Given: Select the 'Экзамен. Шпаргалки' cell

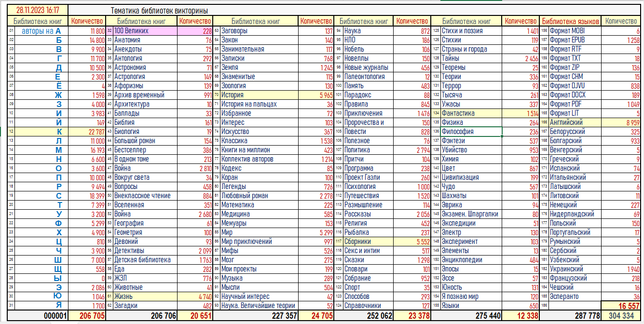Looking at the screenshot, I should click(x=471, y=214).
